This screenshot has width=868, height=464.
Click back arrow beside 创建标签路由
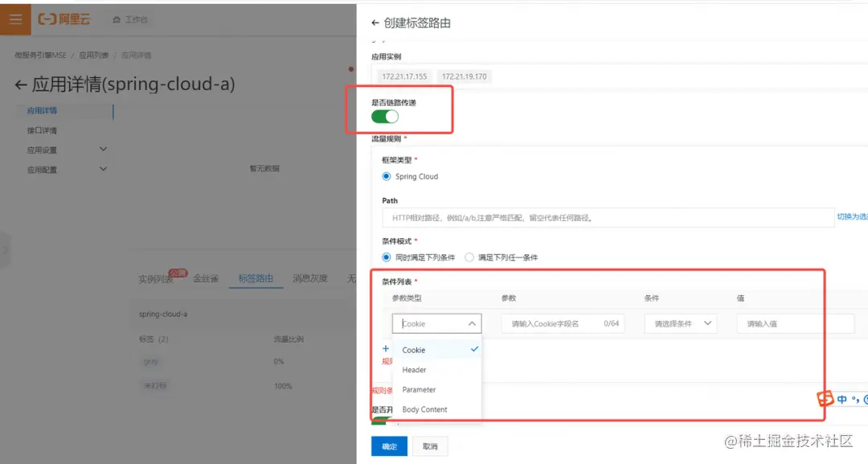click(x=375, y=23)
